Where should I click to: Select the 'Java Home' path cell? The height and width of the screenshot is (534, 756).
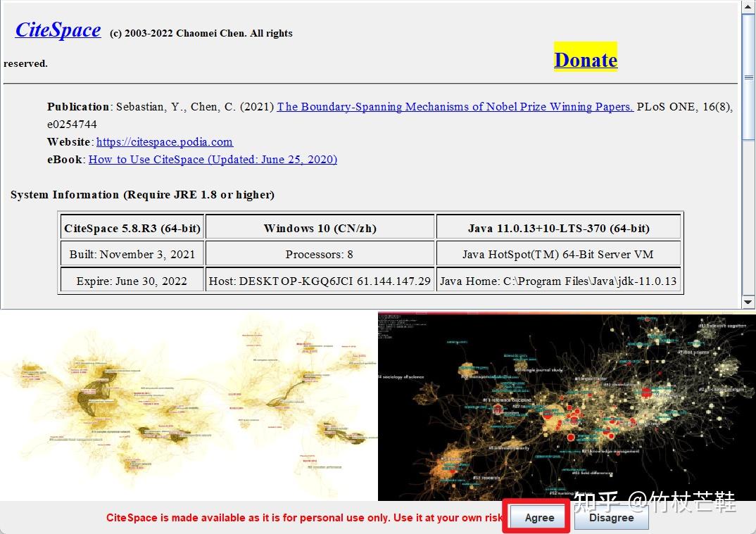click(558, 281)
